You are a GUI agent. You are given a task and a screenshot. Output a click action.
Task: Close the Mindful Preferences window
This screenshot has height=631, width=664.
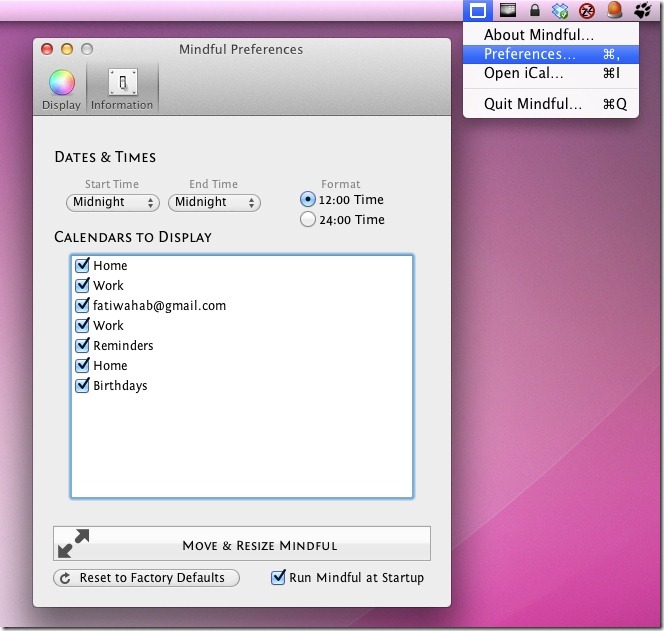[x=47, y=49]
